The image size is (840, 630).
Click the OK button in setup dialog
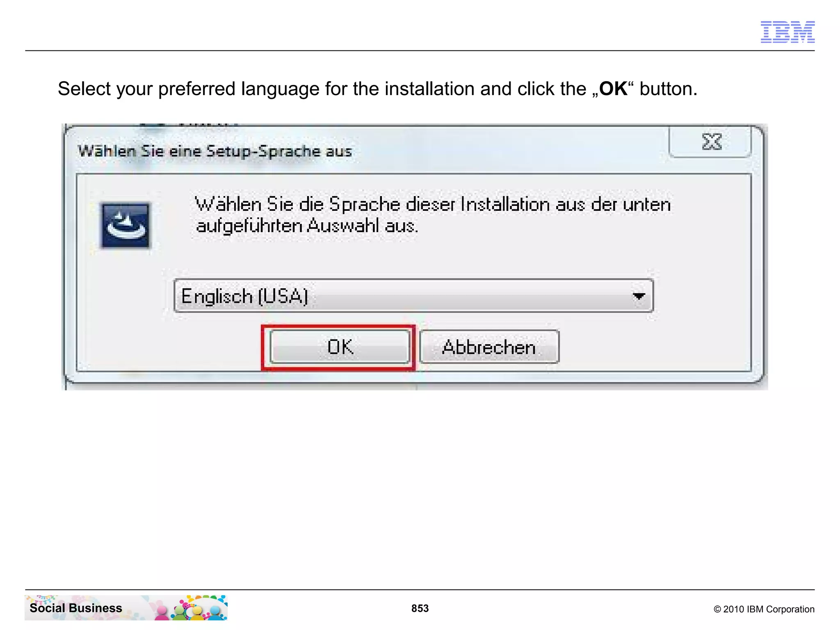(x=340, y=347)
